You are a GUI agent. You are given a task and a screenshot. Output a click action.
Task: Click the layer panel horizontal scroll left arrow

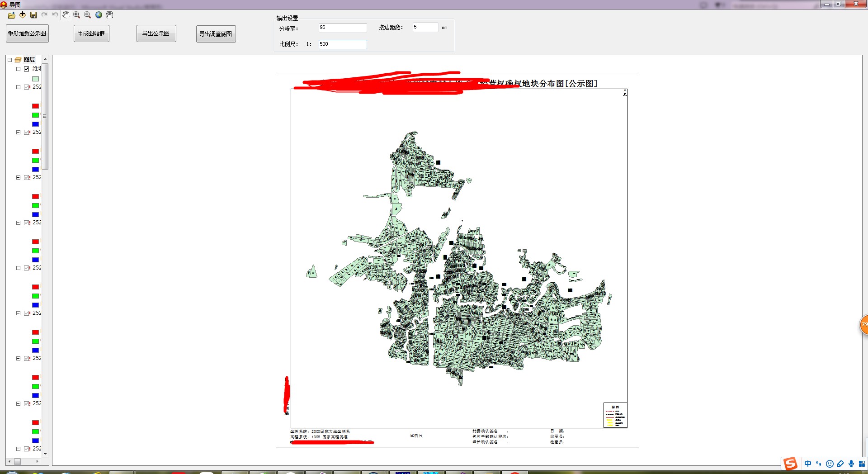(x=9, y=462)
